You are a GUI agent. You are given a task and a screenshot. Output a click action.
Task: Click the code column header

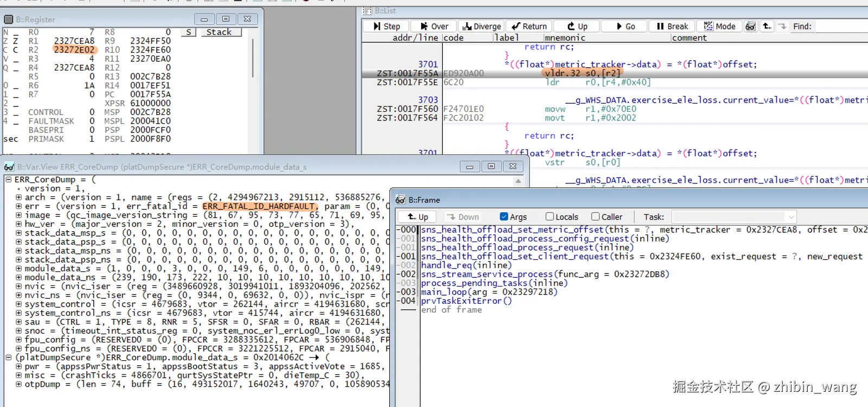point(454,37)
